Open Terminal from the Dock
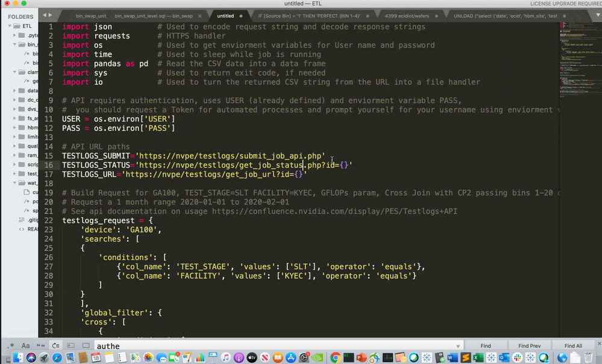Viewport: 602px width, 364px height. pos(349,357)
